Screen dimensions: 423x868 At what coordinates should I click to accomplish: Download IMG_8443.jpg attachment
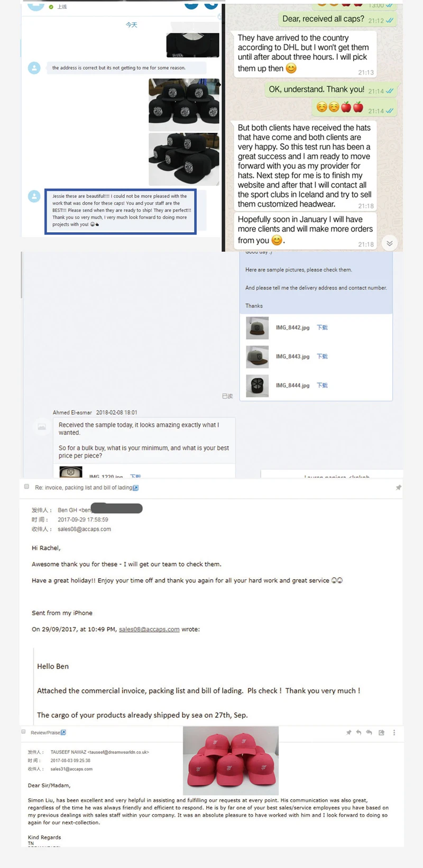pyautogui.click(x=322, y=357)
